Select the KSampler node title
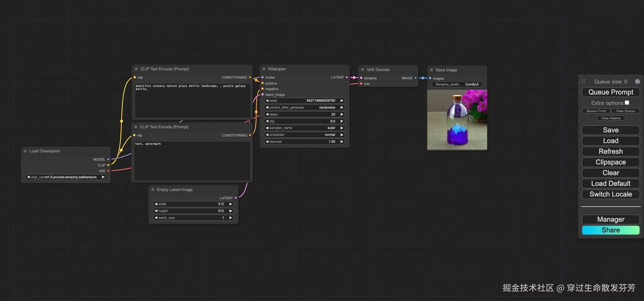Image resolution: width=644 pixels, height=301 pixels. click(277, 69)
